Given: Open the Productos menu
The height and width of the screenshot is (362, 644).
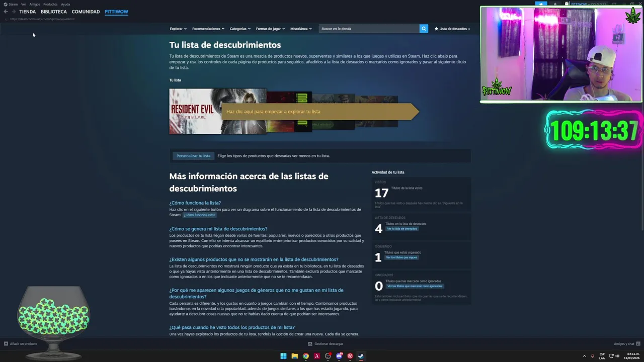Looking at the screenshot, I should pos(50,4).
